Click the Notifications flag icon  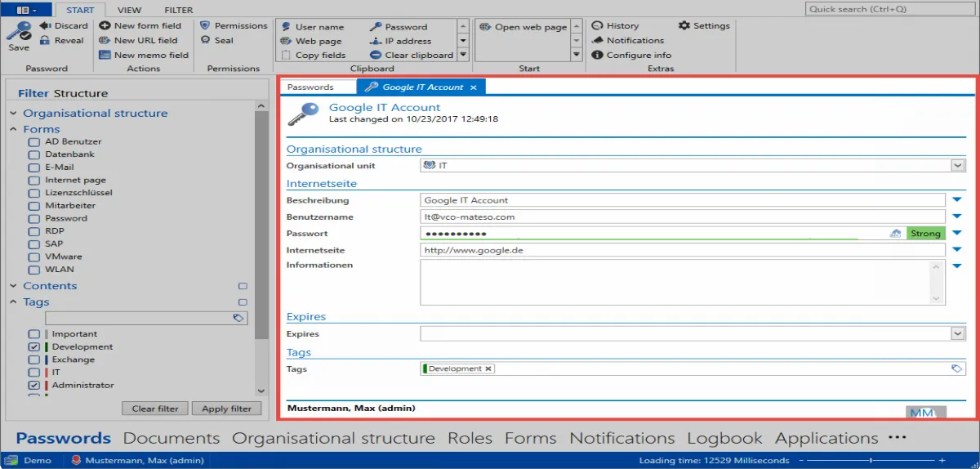click(x=598, y=40)
